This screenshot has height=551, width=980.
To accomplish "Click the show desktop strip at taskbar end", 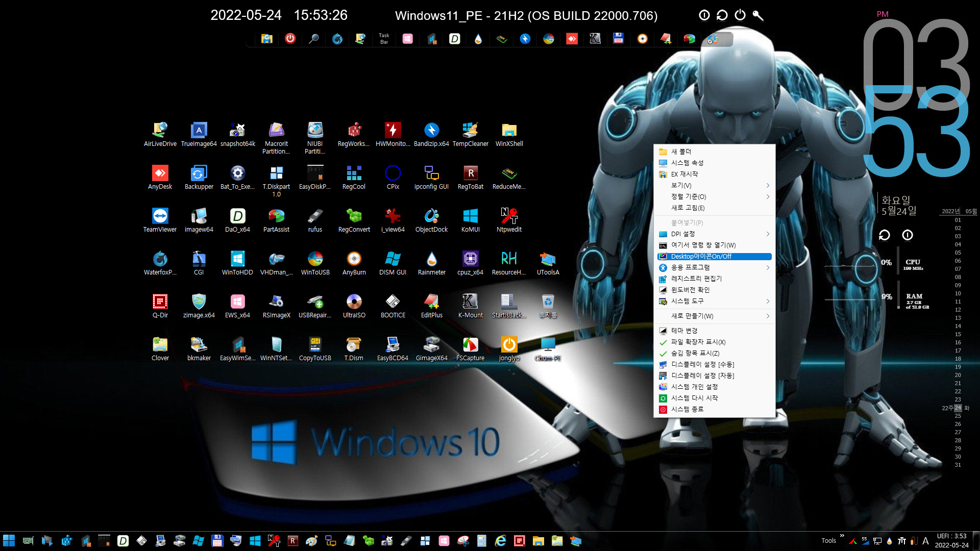I will point(976,541).
